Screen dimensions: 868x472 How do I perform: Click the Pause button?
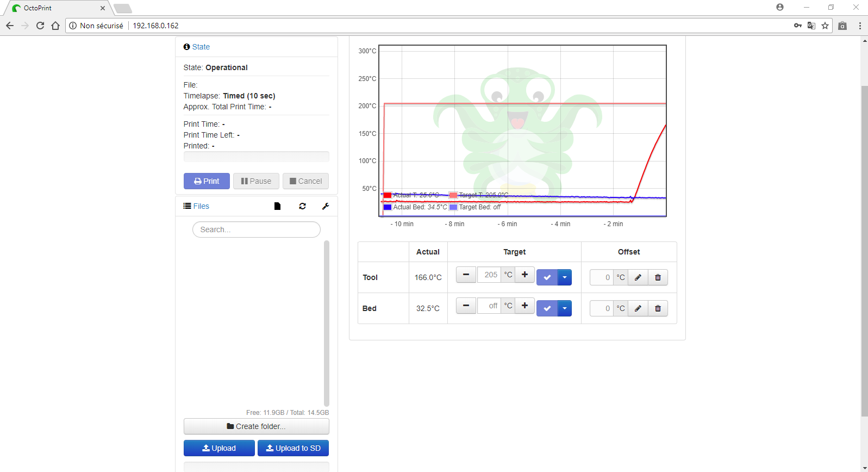click(x=256, y=181)
